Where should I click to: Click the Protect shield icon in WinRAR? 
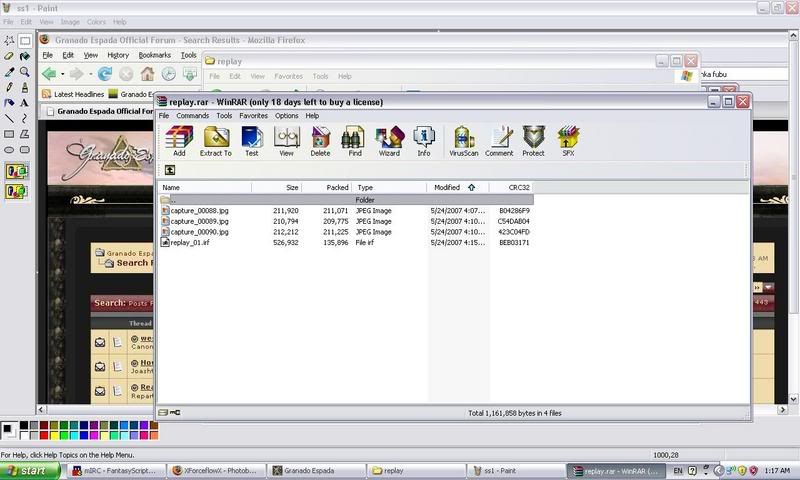534,141
